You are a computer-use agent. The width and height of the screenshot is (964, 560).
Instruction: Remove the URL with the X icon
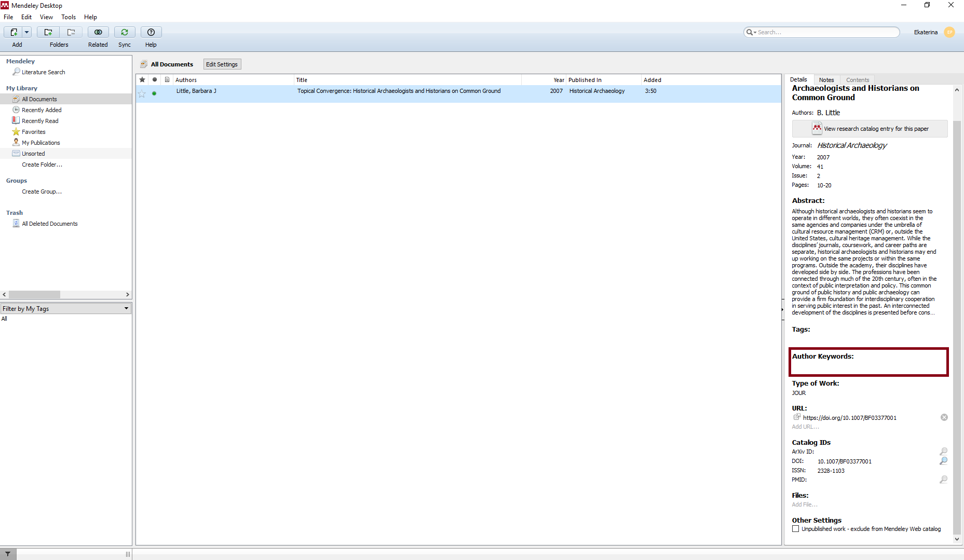[x=944, y=417]
